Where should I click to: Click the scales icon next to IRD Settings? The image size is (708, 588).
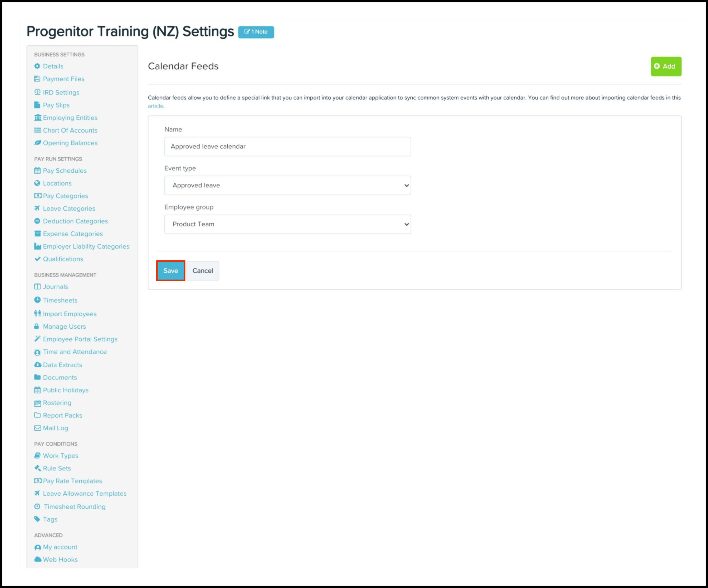coord(37,92)
